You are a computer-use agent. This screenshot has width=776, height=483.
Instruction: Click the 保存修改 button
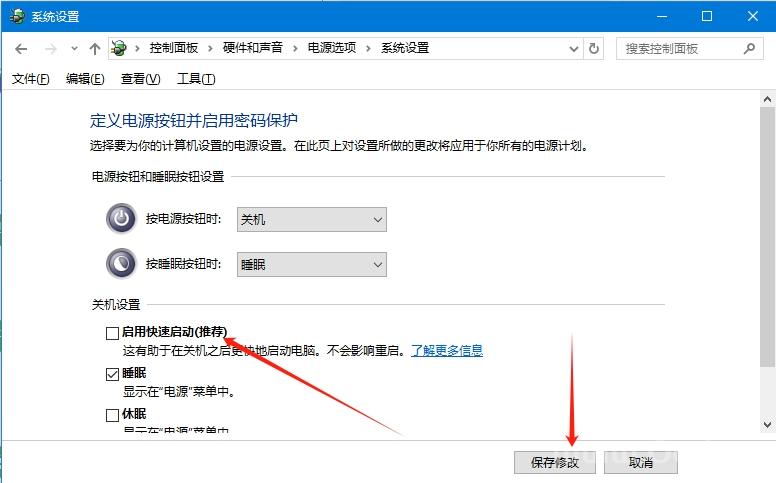[555, 462]
